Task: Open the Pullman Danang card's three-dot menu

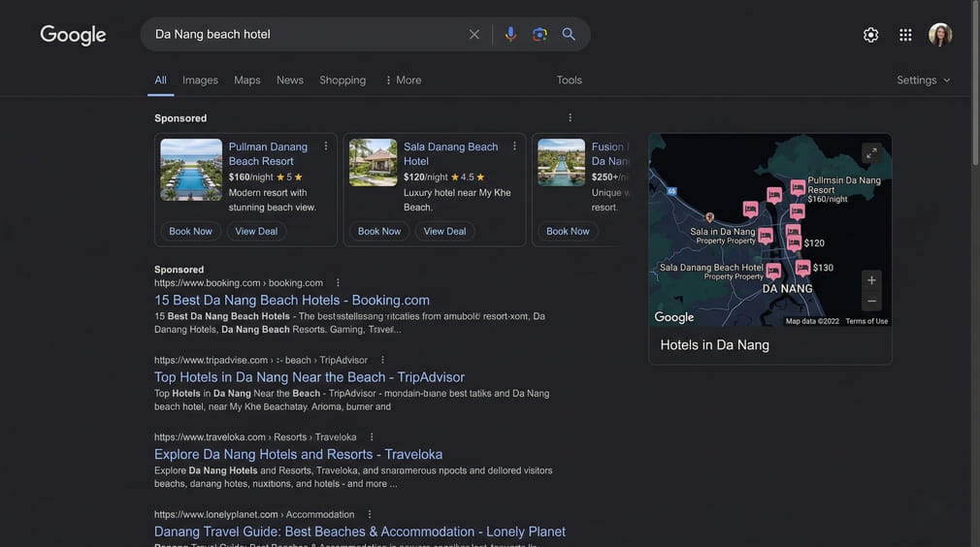Action: [326, 146]
